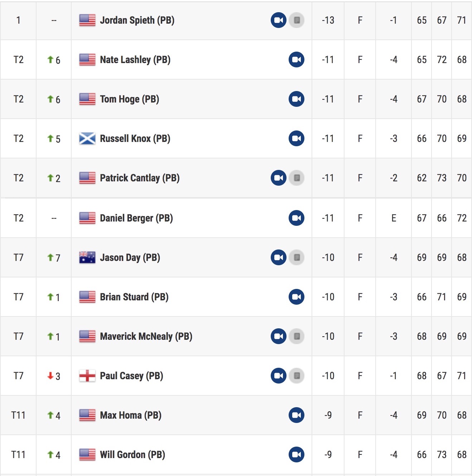The image size is (472, 476).
Task: Click the gray scorecard icon for Jordan Spieth
Action: click(297, 20)
